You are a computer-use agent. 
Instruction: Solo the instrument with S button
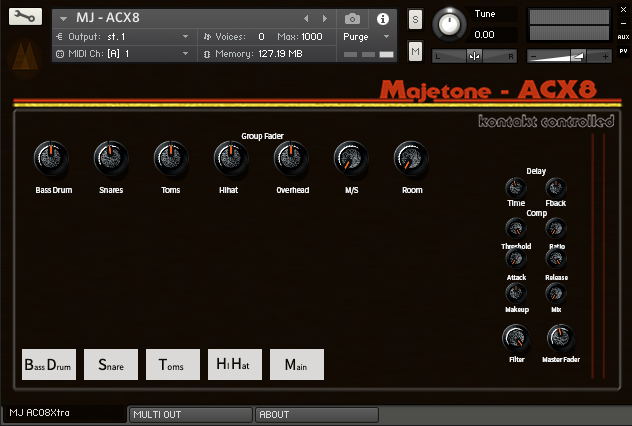(x=416, y=19)
